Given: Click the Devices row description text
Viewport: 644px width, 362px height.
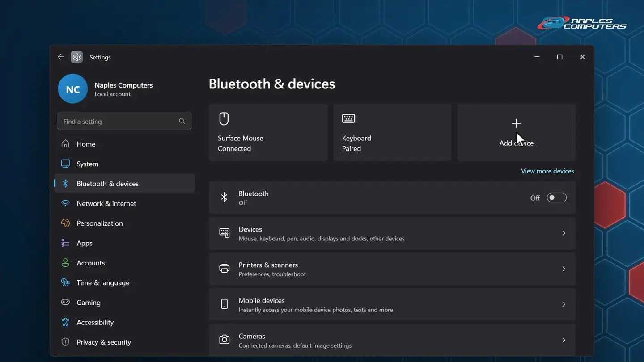Looking at the screenshot, I should (x=322, y=239).
